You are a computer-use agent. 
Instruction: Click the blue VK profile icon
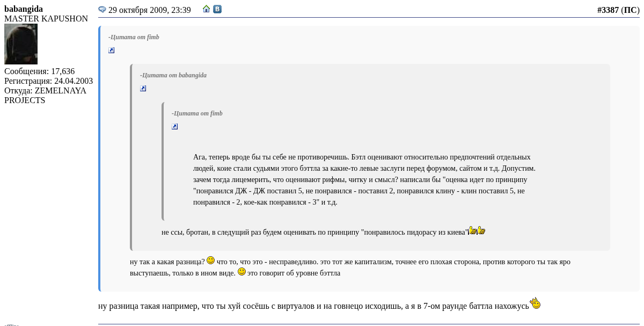point(217,9)
